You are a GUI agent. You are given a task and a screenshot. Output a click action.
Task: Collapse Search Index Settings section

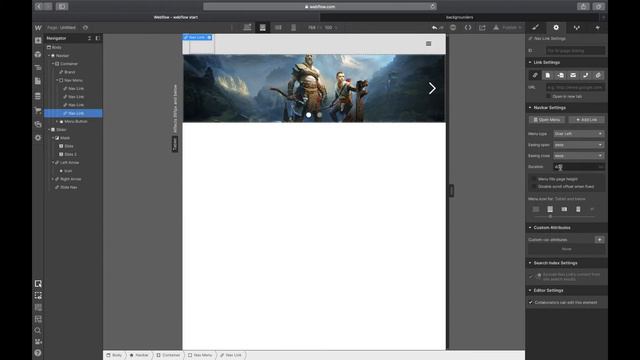pos(530,263)
